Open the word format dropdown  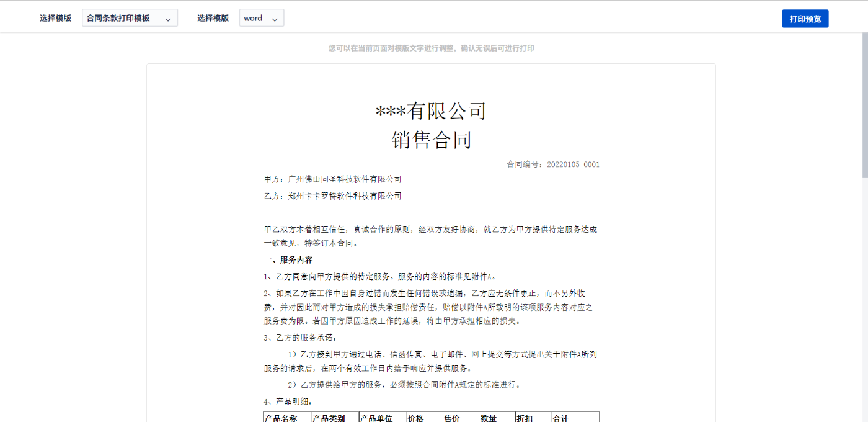262,18
